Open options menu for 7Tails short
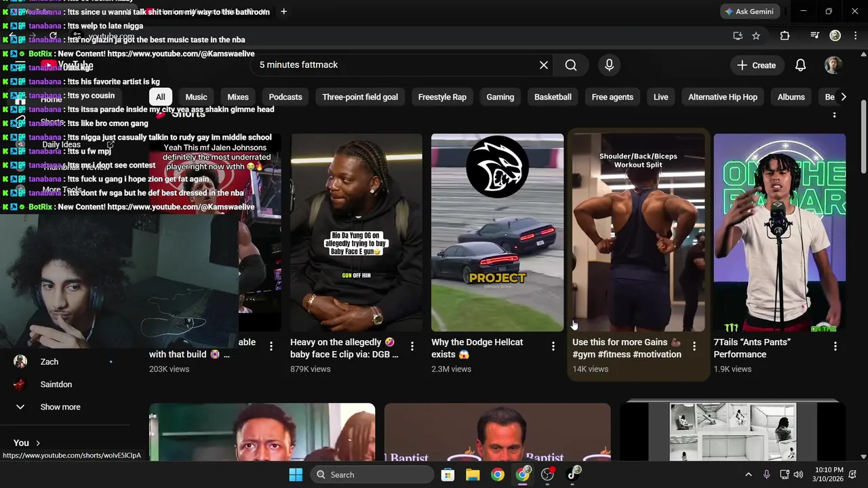The width and height of the screenshot is (868, 488). 835,346
